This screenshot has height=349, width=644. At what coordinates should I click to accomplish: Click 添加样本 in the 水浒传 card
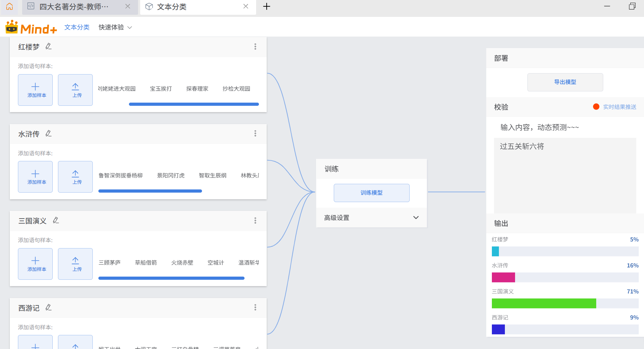[35, 177]
